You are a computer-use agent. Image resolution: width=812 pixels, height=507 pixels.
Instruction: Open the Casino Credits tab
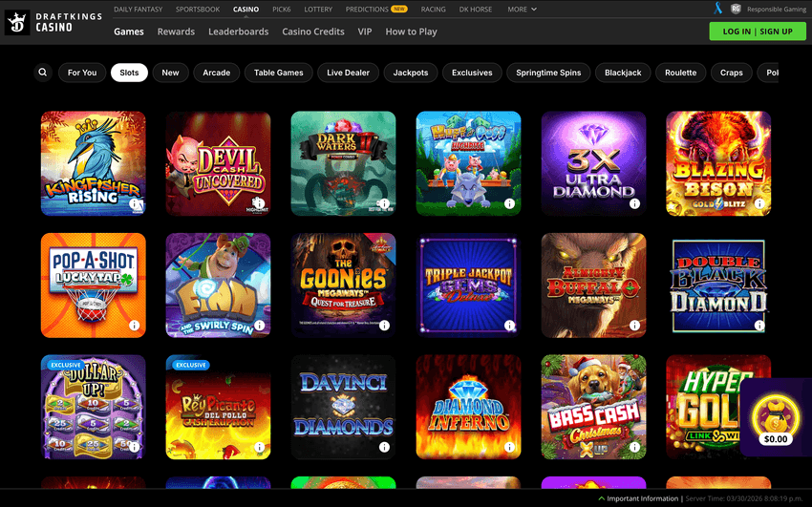(313, 32)
